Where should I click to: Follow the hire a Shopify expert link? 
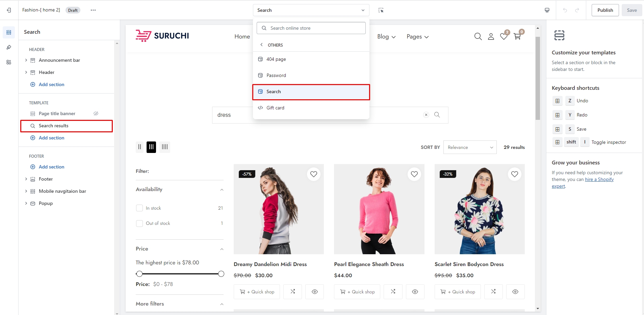tap(599, 180)
